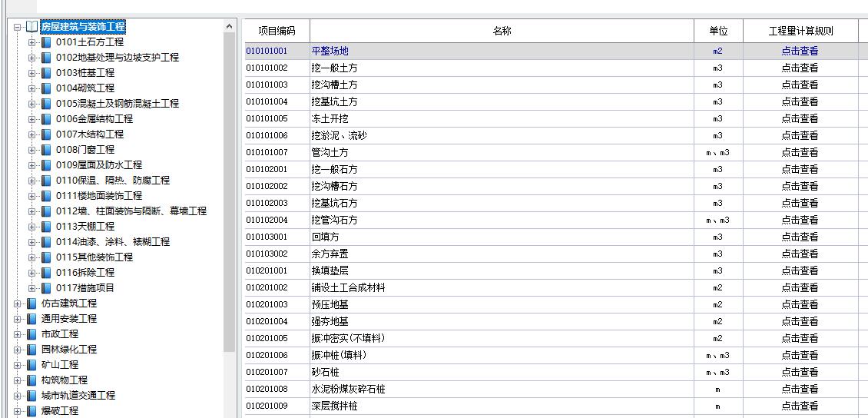
Task: Click the book icon beside 0108门窗工程
Action: coord(46,150)
